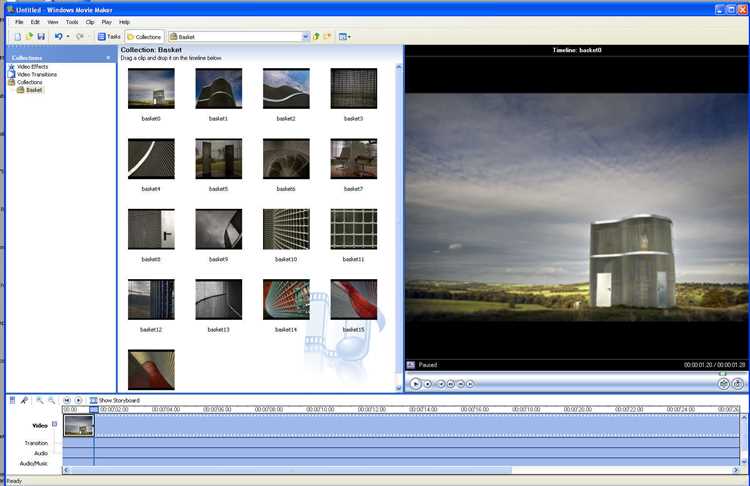Create a new project with the toolbar icon
Viewport: 750px width, 486px height.
click(x=18, y=36)
